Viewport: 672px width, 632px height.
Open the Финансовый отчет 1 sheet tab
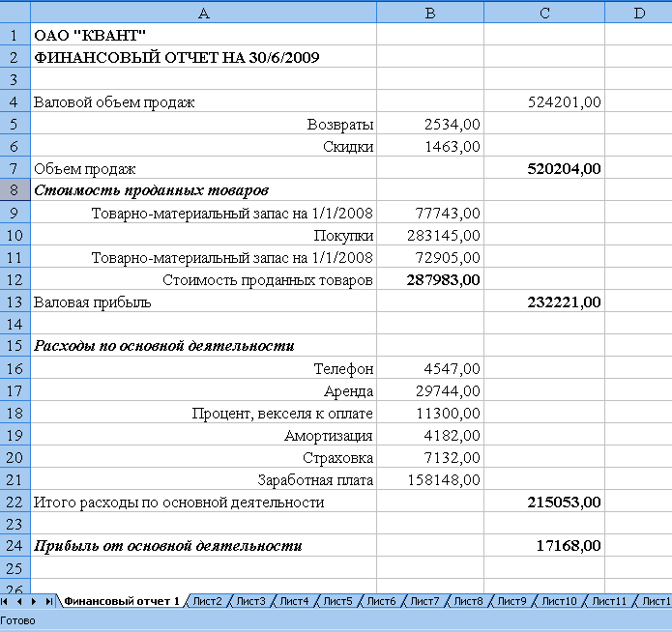(122, 602)
